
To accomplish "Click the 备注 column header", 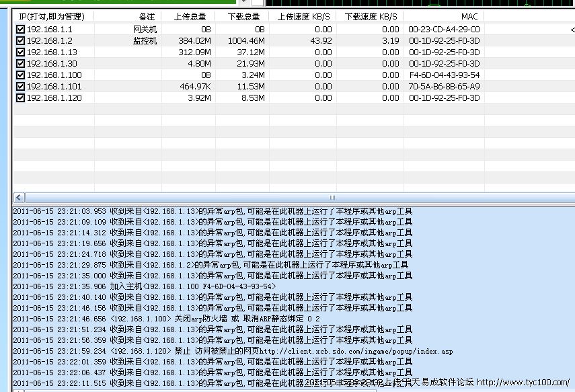I will (146, 16).
